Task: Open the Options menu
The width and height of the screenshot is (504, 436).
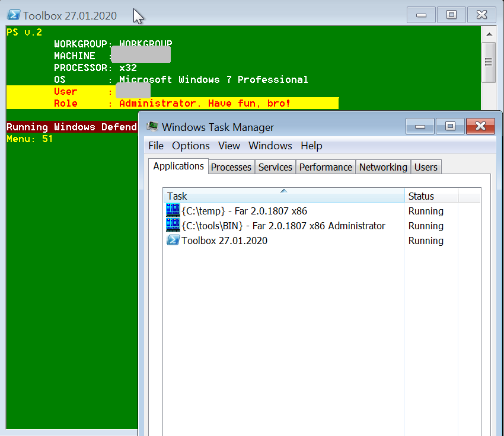Action: coord(190,146)
